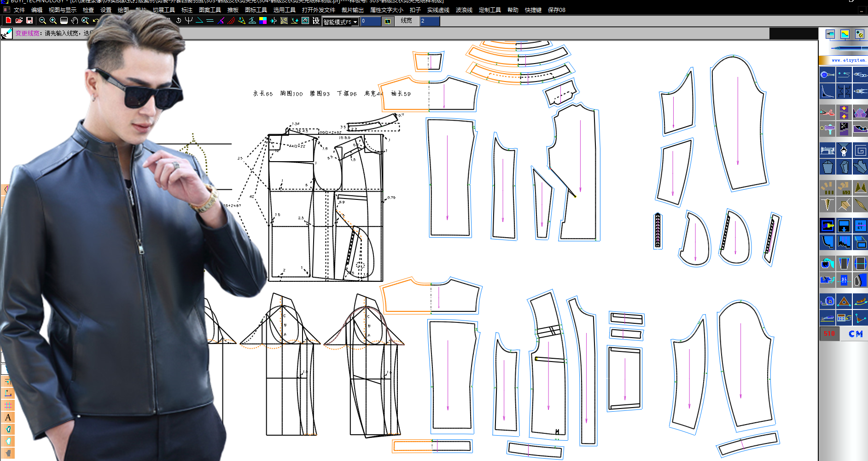Select the scissors cutting tool icon

point(827,112)
